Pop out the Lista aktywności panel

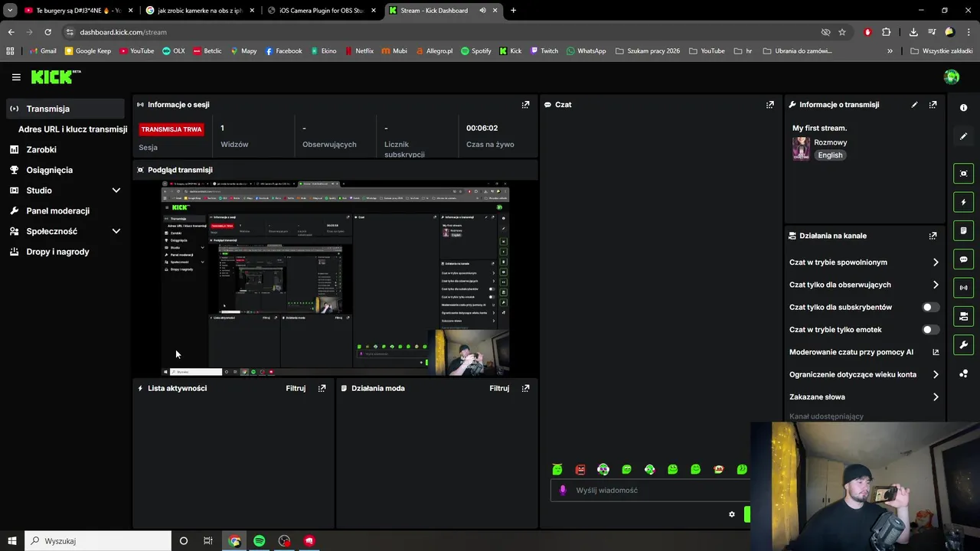click(322, 388)
